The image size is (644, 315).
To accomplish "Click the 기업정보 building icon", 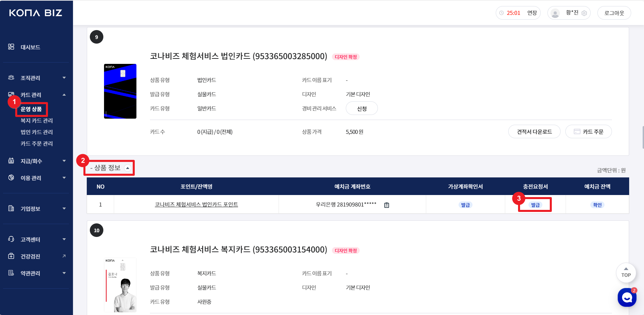I will pyautogui.click(x=11, y=208).
